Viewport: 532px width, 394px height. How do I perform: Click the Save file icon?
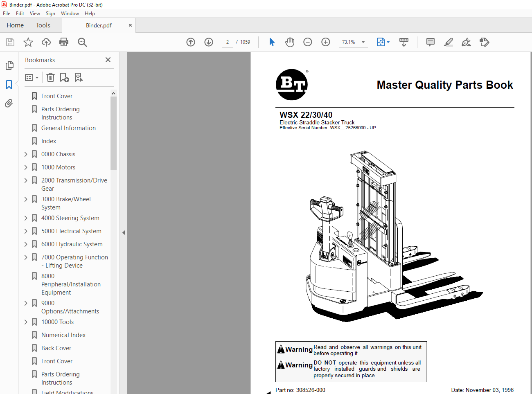point(10,42)
